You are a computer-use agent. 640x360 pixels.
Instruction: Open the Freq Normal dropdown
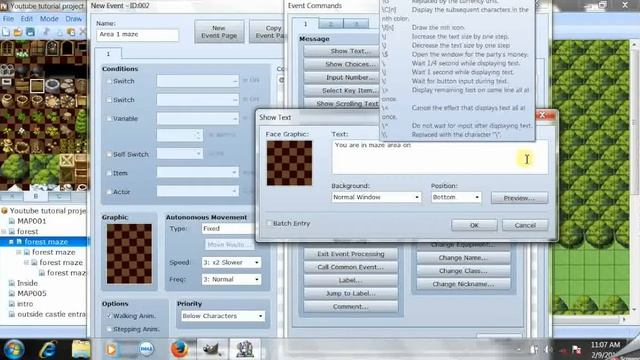[231, 280]
